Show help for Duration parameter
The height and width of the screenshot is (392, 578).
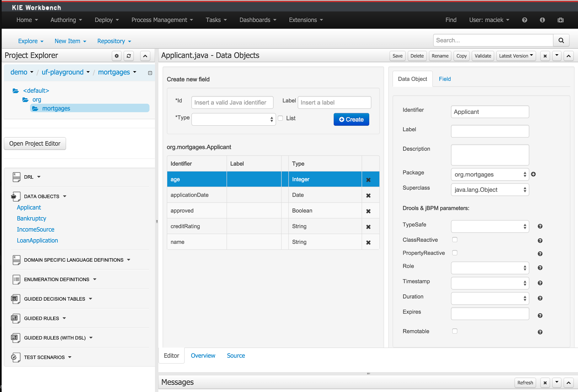pos(540,298)
